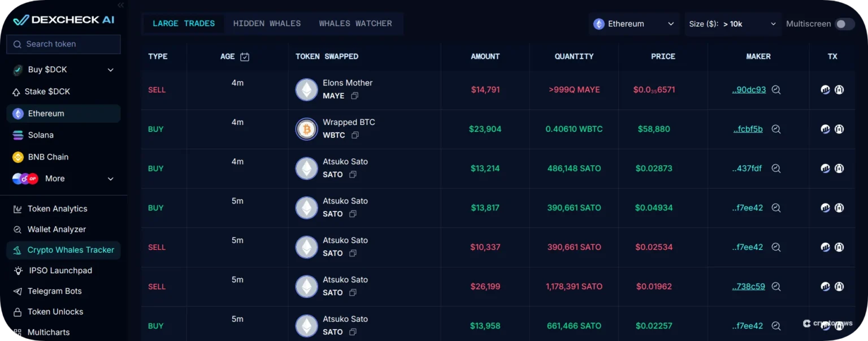This screenshot has height=341, width=868.
Task: Copy the WBTC token address icon
Action: pos(355,135)
